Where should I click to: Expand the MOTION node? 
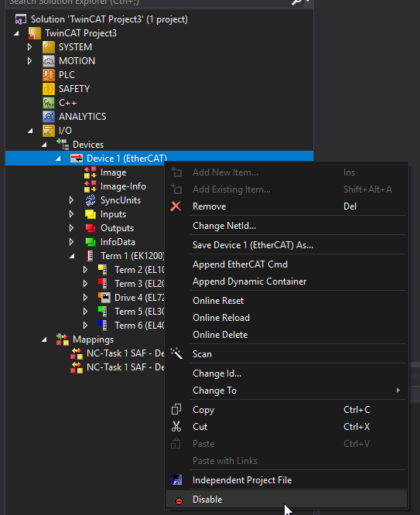pos(29,61)
